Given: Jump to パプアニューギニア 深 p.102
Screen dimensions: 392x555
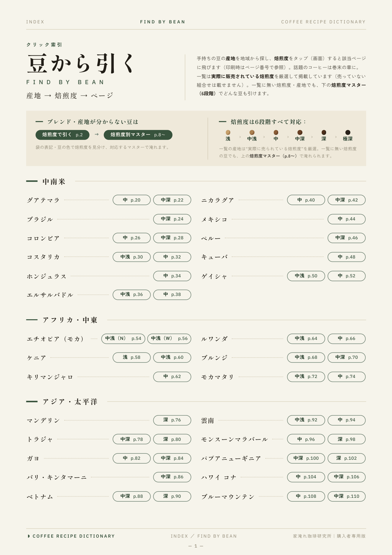Looking at the screenshot, I should [x=346, y=458].
